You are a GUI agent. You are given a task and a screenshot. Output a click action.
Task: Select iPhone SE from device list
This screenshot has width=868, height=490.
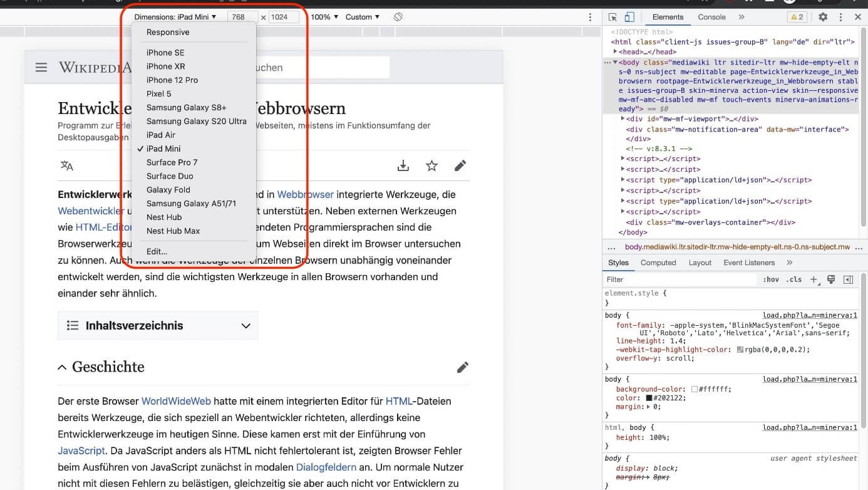(x=165, y=53)
